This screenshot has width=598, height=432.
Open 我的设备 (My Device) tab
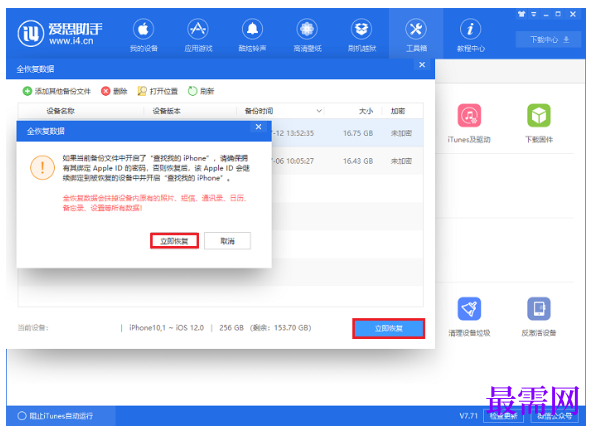coord(143,35)
